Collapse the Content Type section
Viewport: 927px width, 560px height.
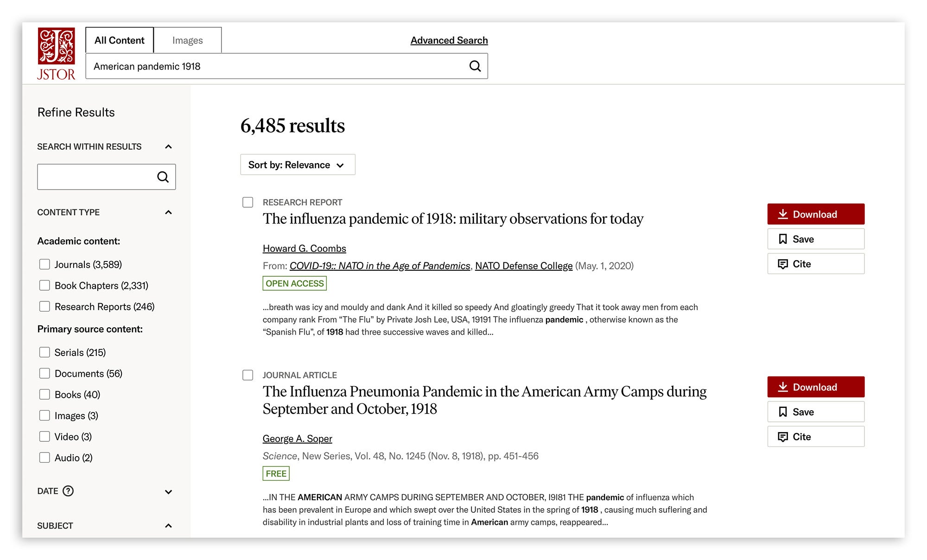[x=169, y=212]
